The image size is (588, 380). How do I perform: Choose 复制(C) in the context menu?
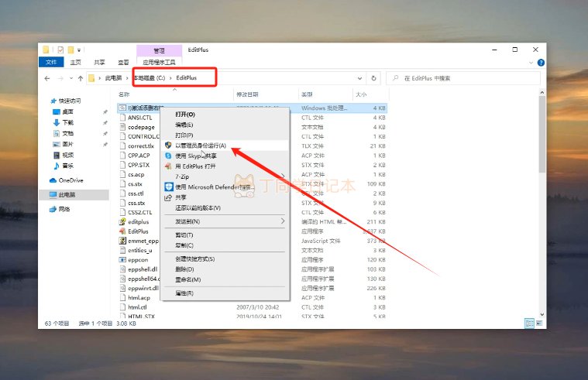[225, 245]
